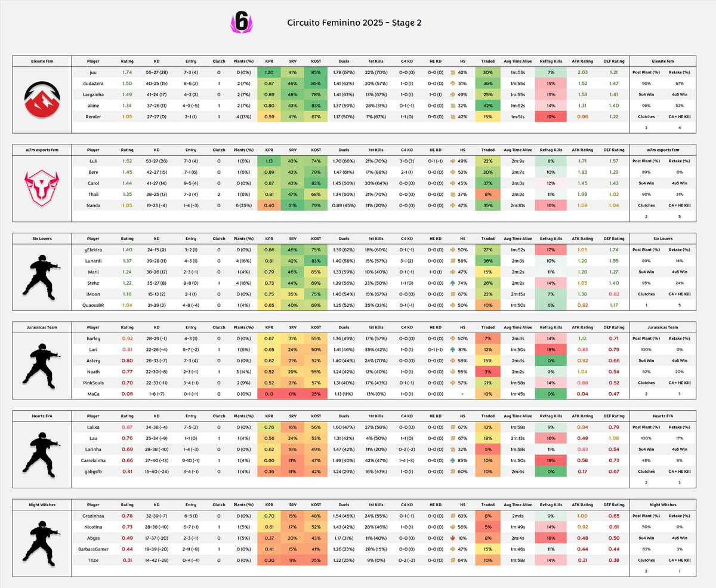Click MaCa's KPR cell '0.13'

(269, 393)
